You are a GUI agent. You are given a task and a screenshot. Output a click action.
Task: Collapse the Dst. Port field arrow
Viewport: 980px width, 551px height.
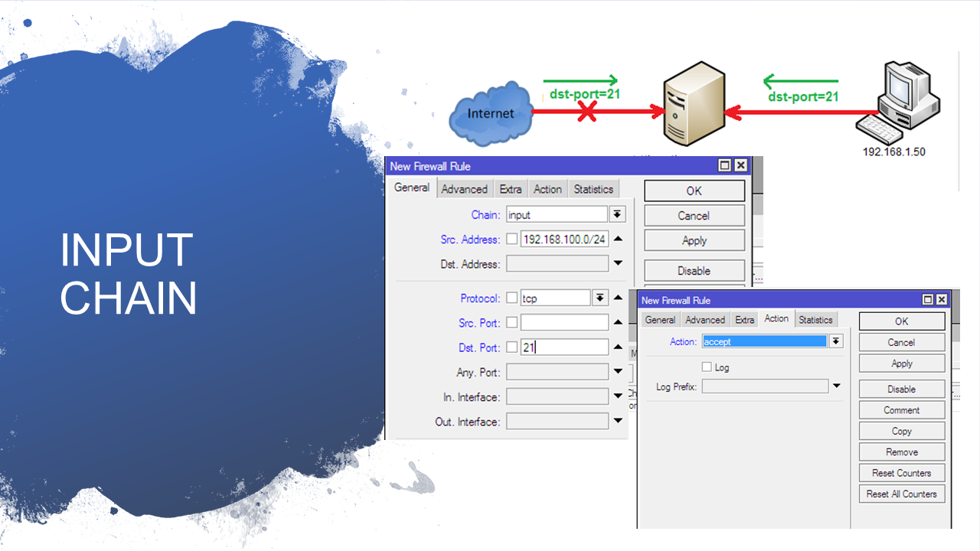coord(619,347)
